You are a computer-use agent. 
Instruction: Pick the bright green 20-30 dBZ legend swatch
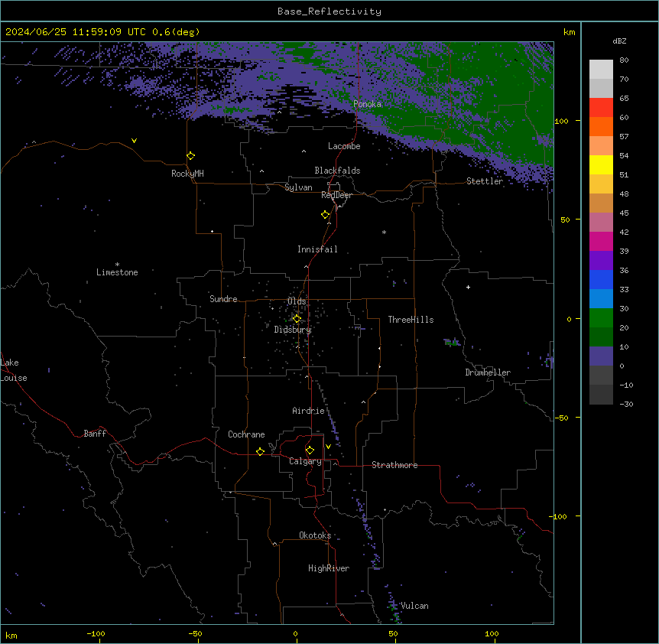tap(601, 318)
